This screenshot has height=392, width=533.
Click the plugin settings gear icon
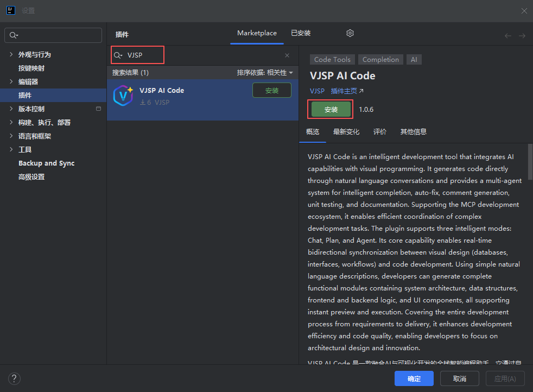click(x=350, y=33)
